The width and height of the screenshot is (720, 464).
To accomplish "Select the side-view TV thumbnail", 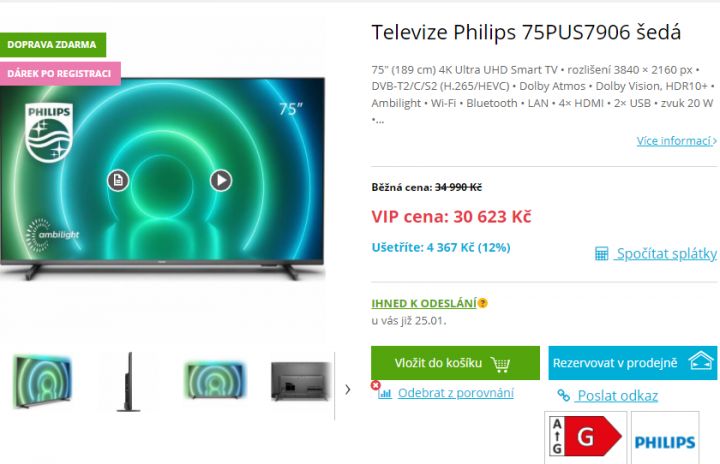I will tap(129, 382).
